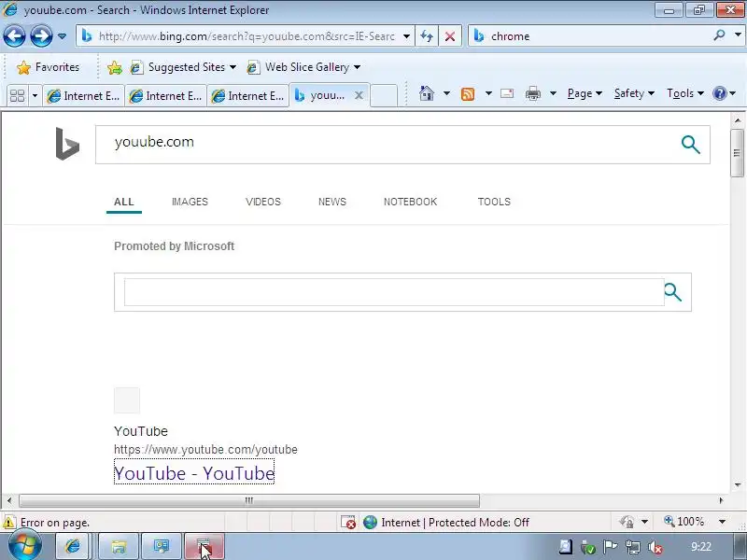Image resolution: width=747 pixels, height=560 pixels.
Task: Open Suggested Sites dropdown
Action: (183, 67)
